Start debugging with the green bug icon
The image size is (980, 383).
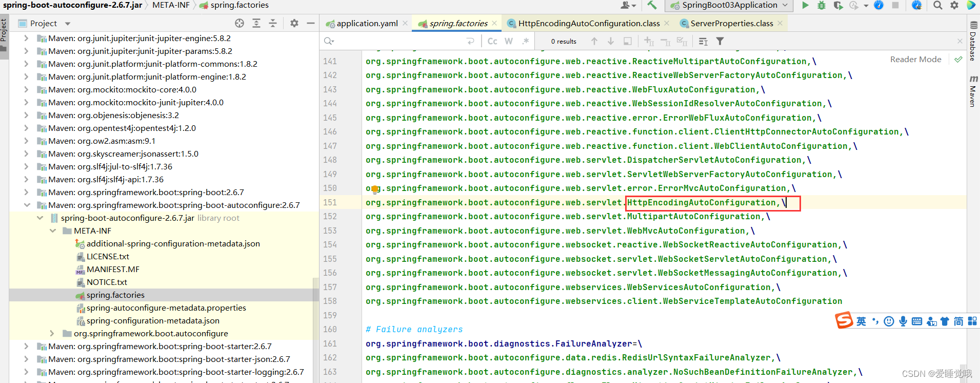(x=822, y=5)
